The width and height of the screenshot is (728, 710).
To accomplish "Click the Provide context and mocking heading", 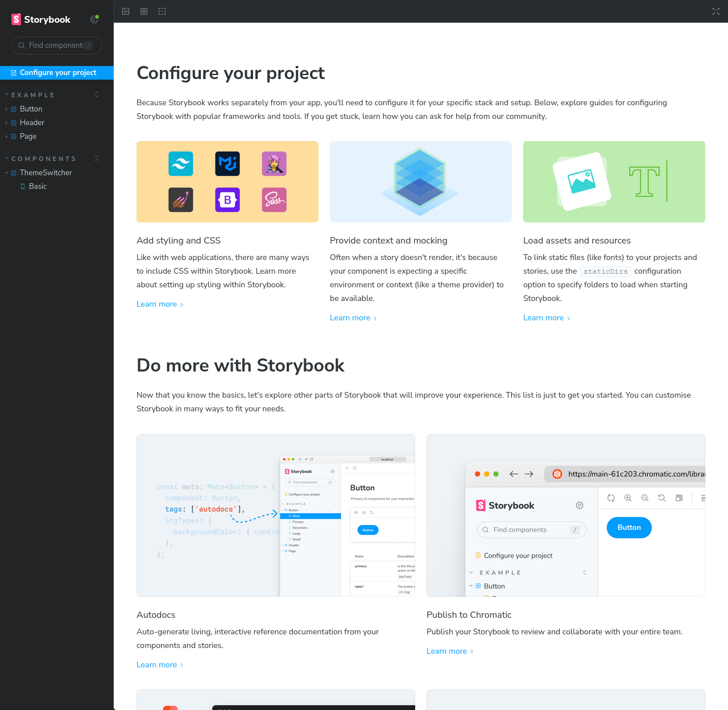I will 388,241.
